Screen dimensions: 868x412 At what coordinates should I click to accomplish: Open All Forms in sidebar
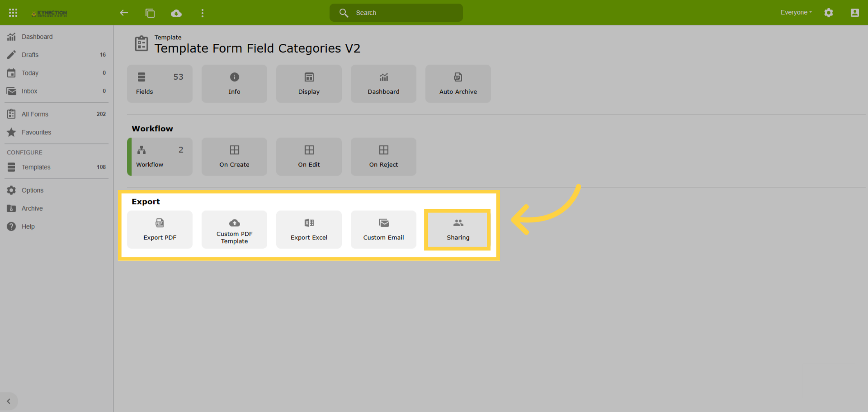point(56,114)
